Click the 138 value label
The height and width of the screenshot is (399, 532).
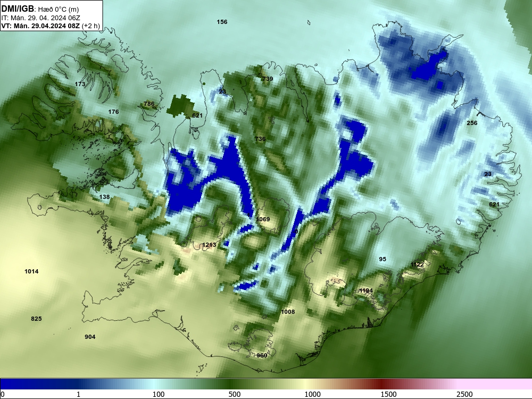[104, 197]
